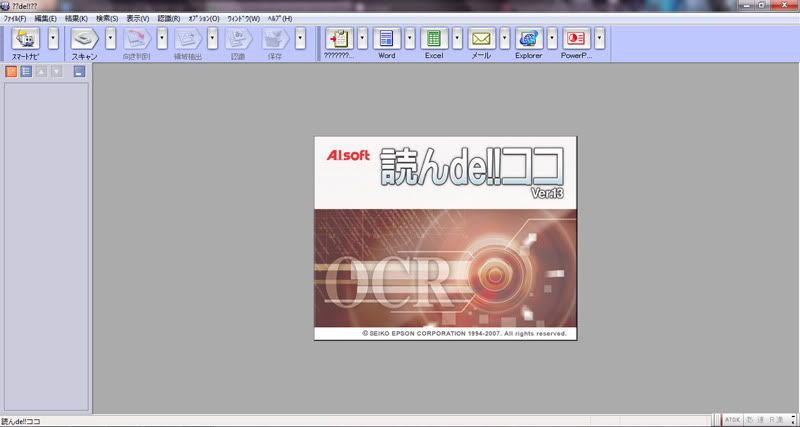Open the ヘルプ(H) menu

280,18
